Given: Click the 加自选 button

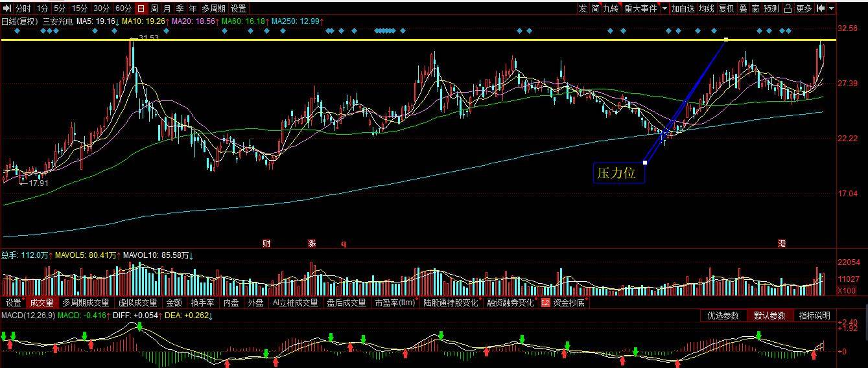Looking at the screenshot, I should (683, 8).
